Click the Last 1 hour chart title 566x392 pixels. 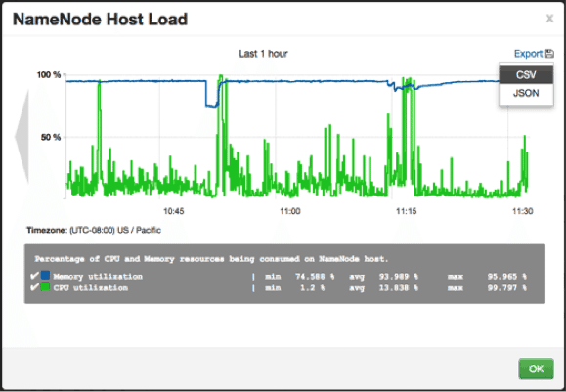(263, 54)
